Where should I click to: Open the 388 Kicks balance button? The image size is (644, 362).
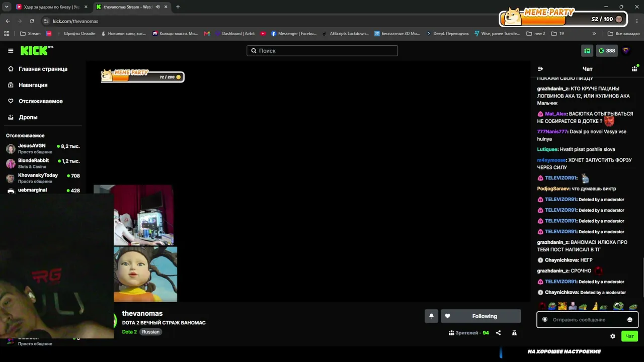click(607, 51)
